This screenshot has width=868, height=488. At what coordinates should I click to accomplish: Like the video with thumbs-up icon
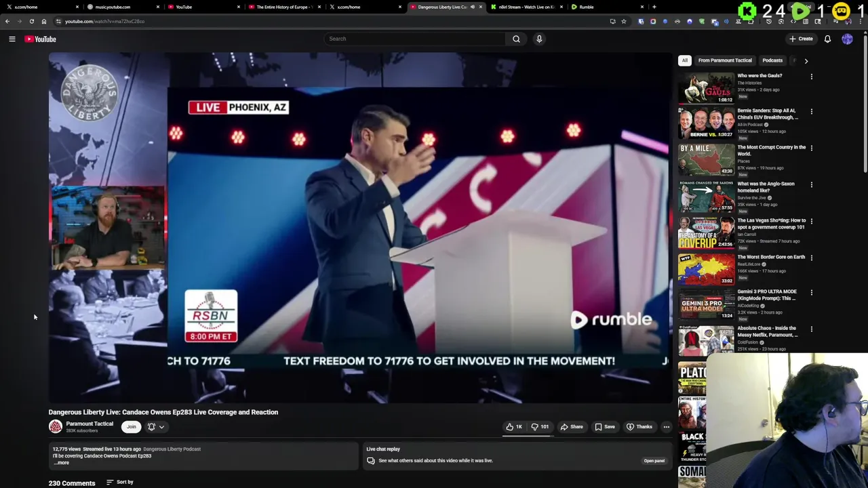[x=515, y=426]
